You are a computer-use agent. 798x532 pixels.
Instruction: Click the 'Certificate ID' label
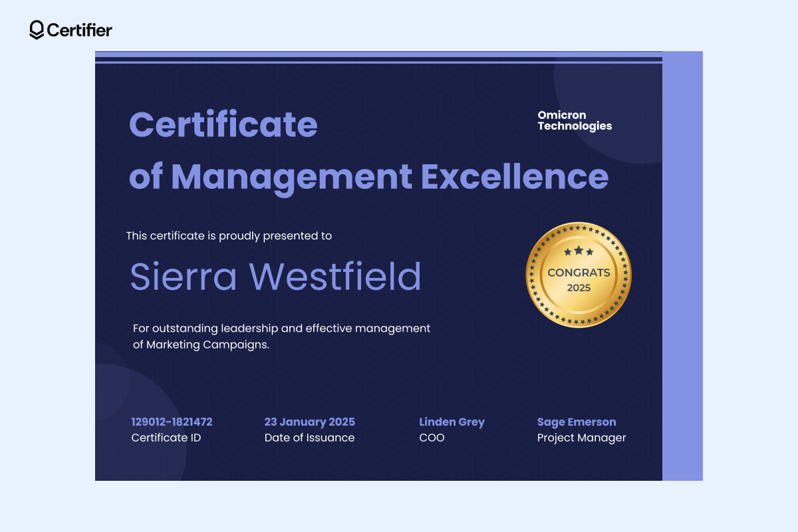166,438
